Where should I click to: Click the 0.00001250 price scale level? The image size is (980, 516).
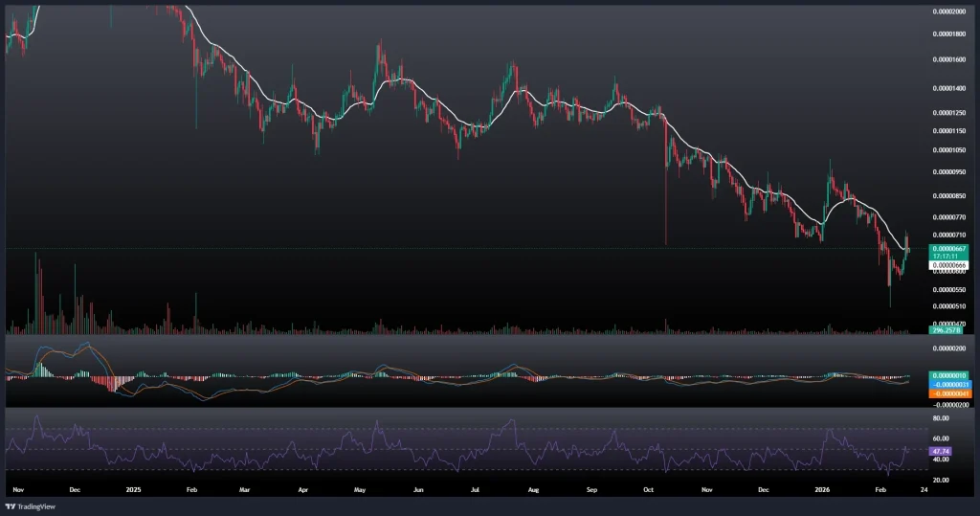[948, 112]
